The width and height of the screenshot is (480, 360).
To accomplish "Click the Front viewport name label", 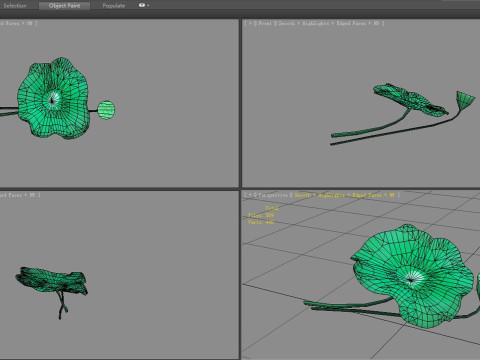I will click(x=265, y=23).
